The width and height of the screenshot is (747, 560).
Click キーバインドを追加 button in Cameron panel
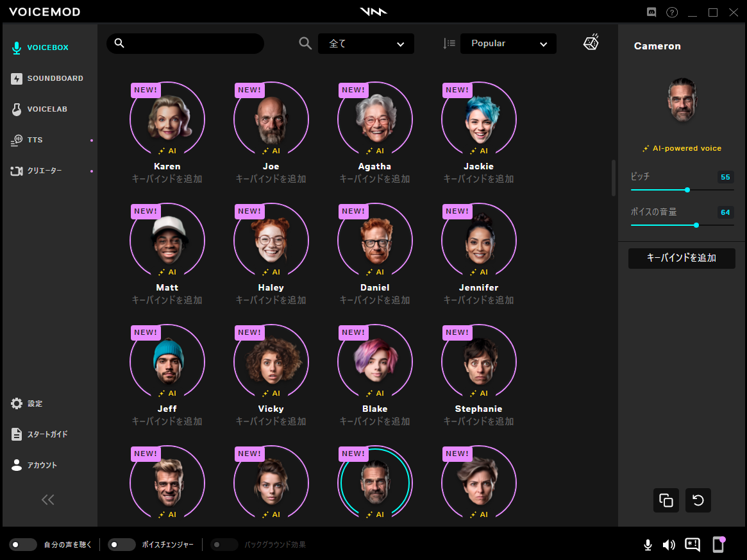pyautogui.click(x=682, y=258)
